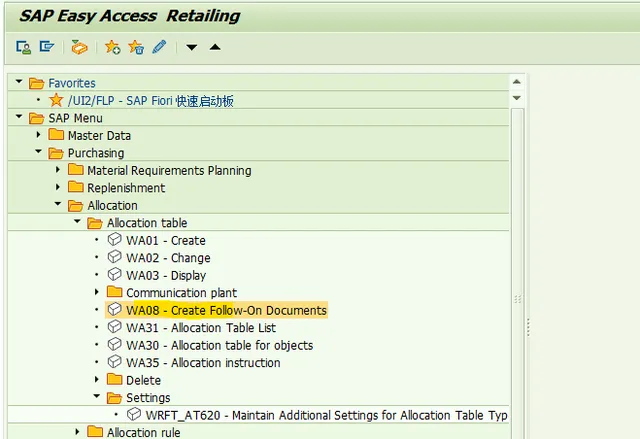Click the tree scrollbar up arrow
The height and width of the screenshot is (439, 640).
click(x=516, y=82)
